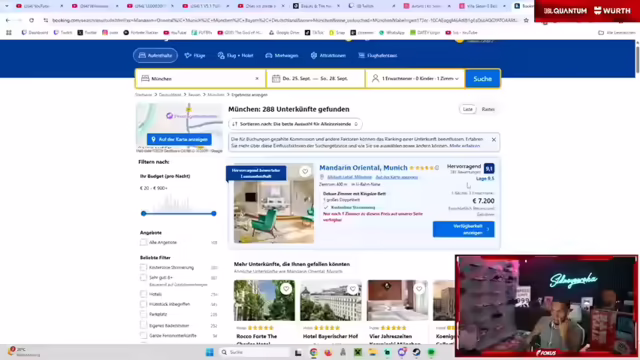Clear the München destination with X
The image size is (640, 360).
(257, 79)
